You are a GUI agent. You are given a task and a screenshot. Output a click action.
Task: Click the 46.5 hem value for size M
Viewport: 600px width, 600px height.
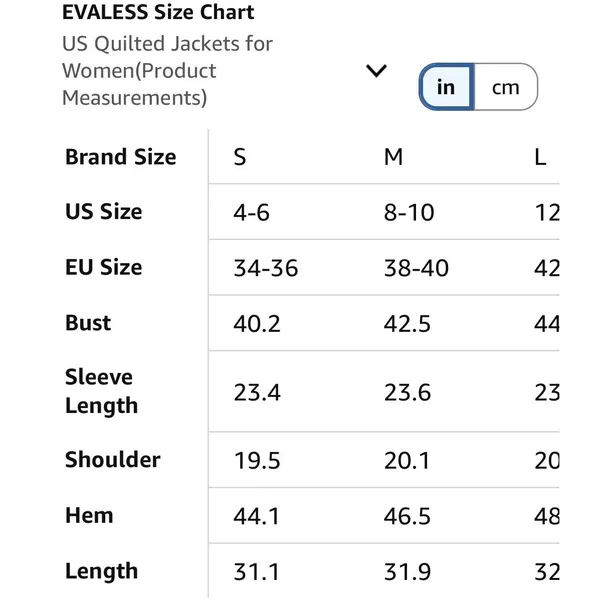[407, 516]
